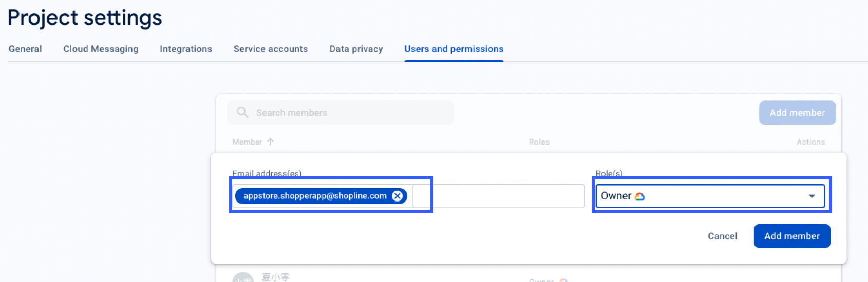The height and width of the screenshot is (282, 868).
Task: Click the faded Add member button above table
Action: click(x=797, y=113)
